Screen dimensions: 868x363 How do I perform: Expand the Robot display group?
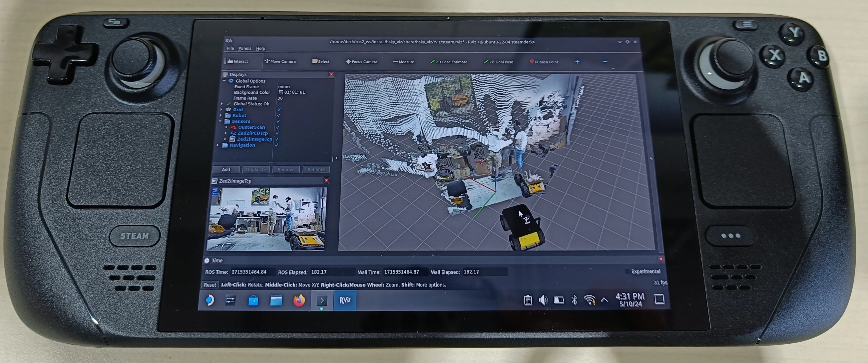tap(221, 115)
